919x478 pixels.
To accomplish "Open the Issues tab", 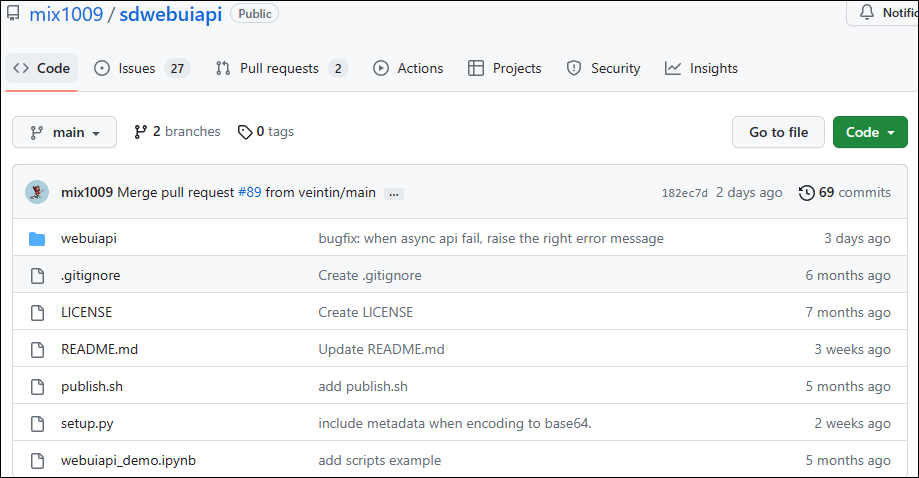I will [142, 69].
